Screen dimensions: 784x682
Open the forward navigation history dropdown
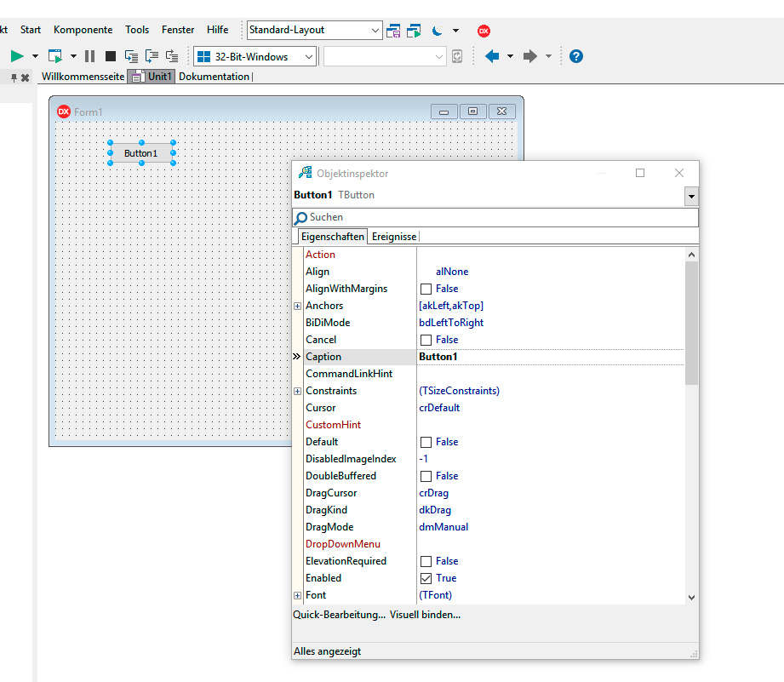pyautogui.click(x=548, y=56)
